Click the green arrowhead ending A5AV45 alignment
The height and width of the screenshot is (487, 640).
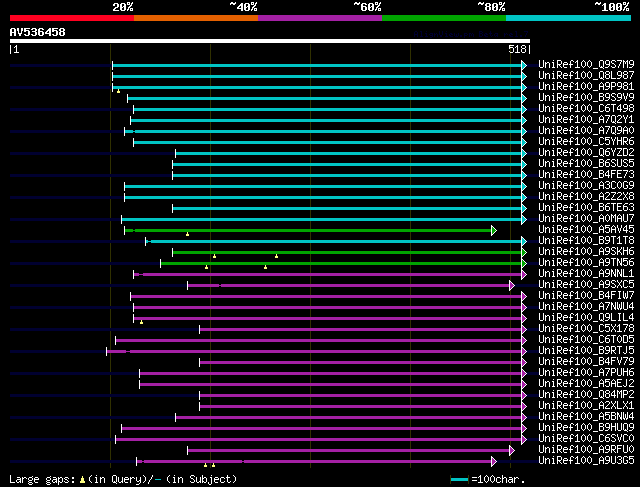(x=494, y=230)
